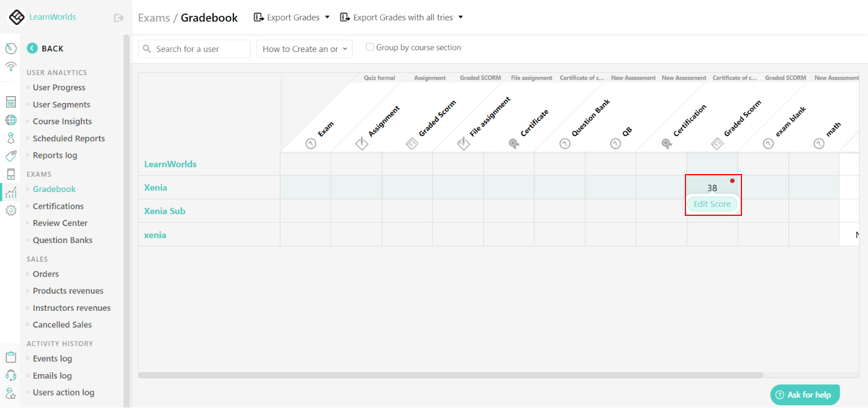This screenshot has height=408, width=868.
Task: Click the Search for a user field
Action: coord(194,49)
